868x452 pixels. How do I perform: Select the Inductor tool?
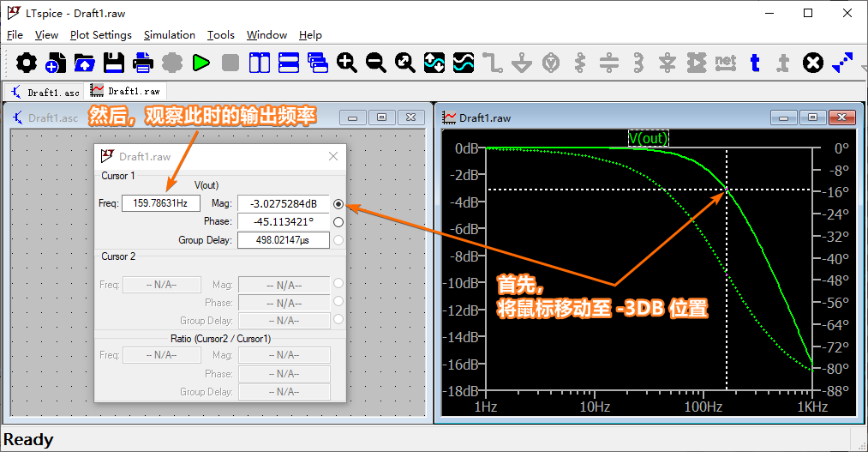pyautogui.click(x=638, y=63)
